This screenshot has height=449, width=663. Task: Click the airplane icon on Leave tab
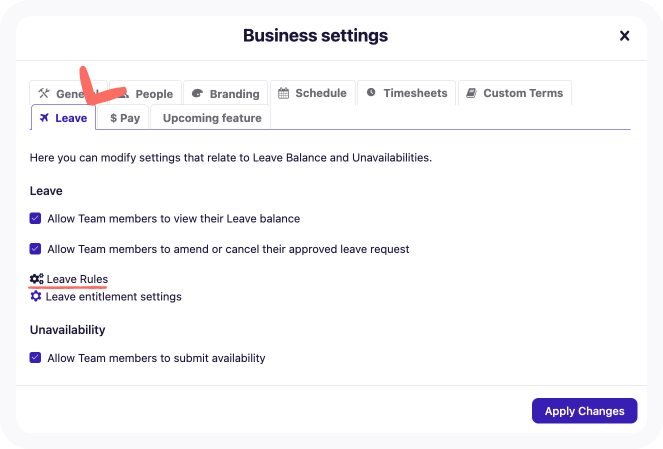(44, 118)
